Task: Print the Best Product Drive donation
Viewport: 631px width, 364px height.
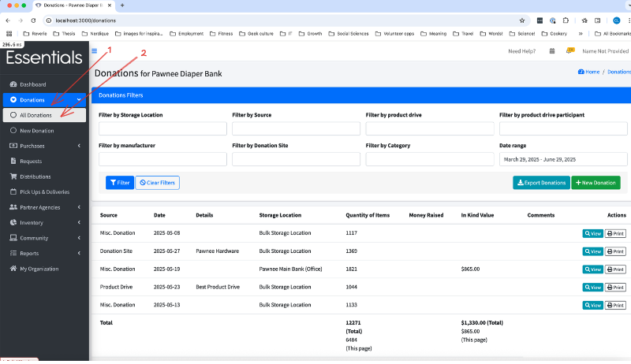Action: pos(615,288)
